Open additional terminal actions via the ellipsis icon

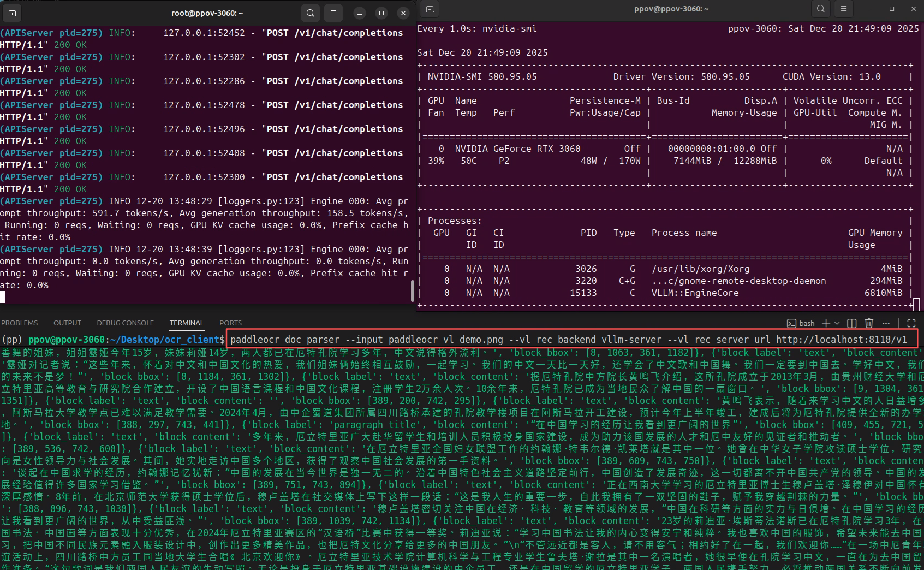point(885,323)
